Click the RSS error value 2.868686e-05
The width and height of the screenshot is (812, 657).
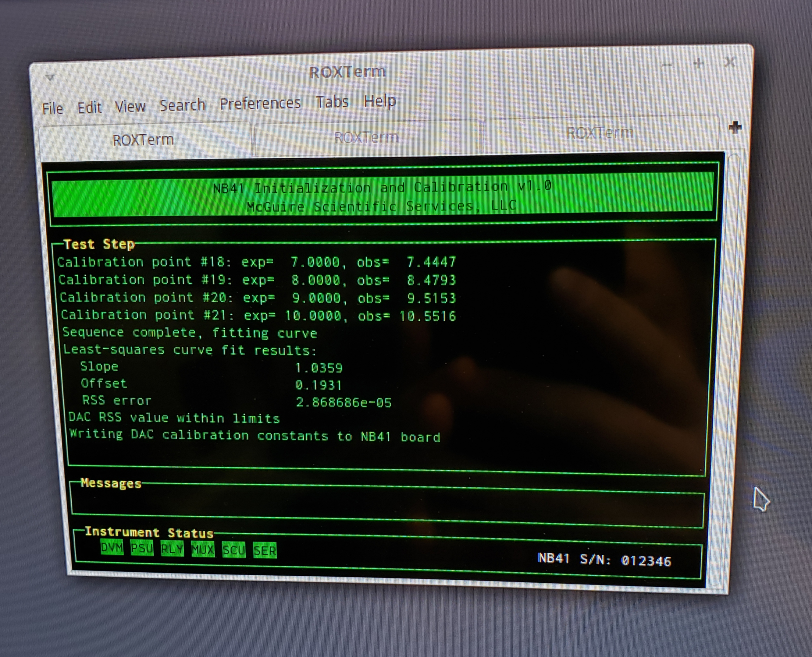[344, 402]
